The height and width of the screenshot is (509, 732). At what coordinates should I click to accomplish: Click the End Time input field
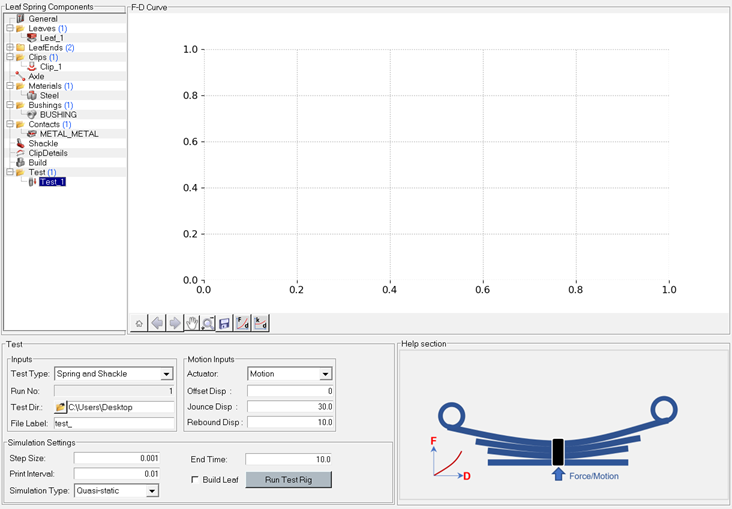pyautogui.click(x=288, y=459)
